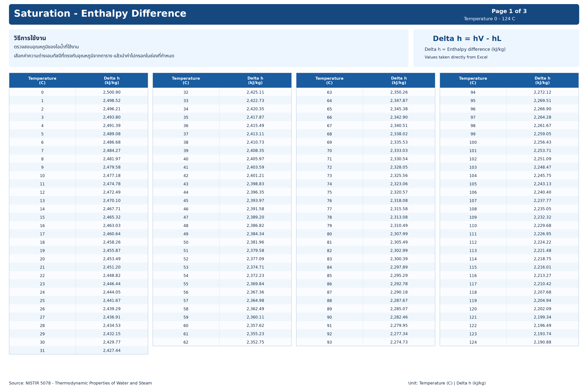
Task: Select the value 2,498.52
Action: point(112,100)
